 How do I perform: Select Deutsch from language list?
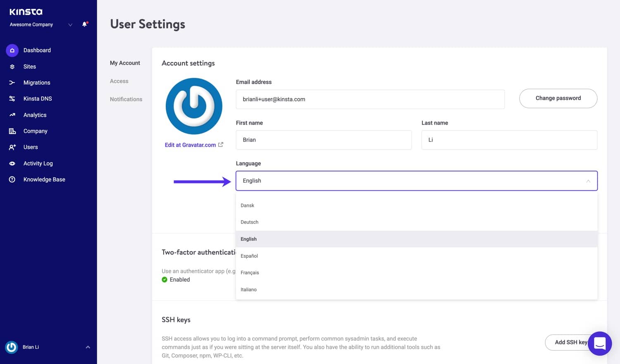(x=250, y=222)
